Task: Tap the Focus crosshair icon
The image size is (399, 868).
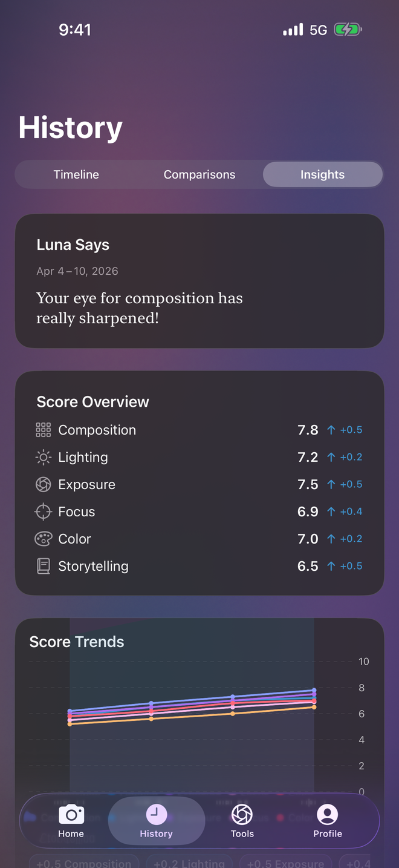Action: coord(44,511)
